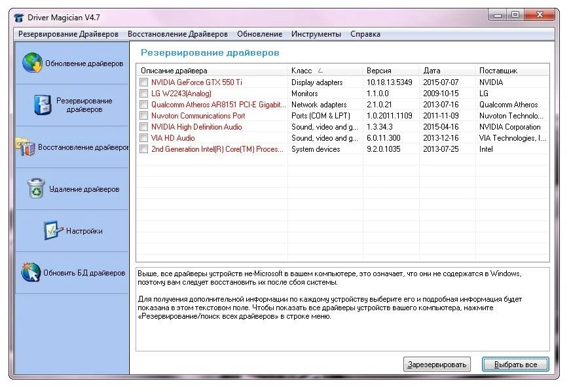Screen dimensions: 571x392
Task: Click version 10.18.13.5349 cell
Action: coord(389,82)
